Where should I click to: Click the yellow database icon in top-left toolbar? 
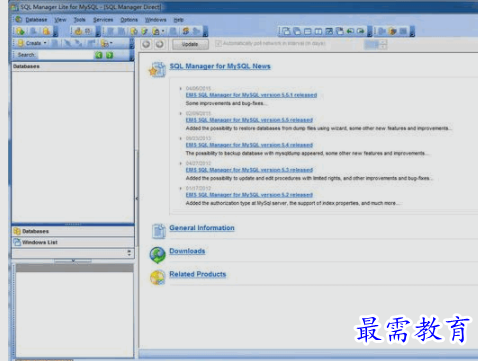(x=46, y=31)
